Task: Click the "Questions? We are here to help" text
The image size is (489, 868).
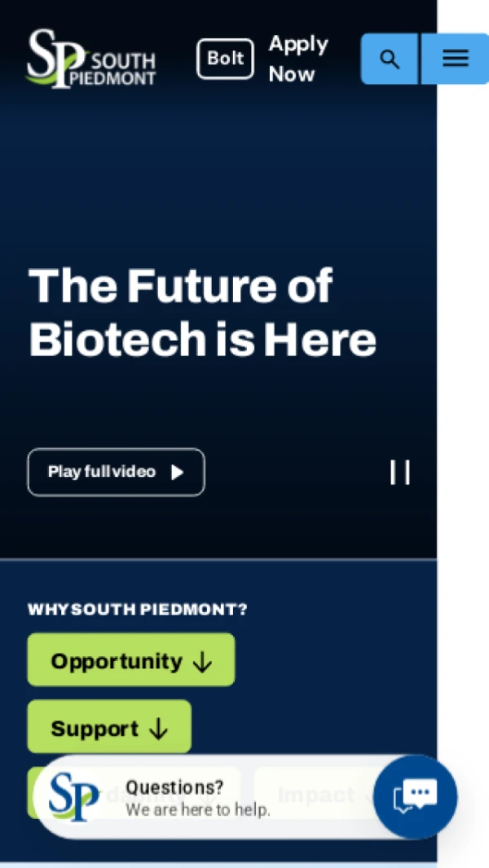Action: [x=198, y=798]
